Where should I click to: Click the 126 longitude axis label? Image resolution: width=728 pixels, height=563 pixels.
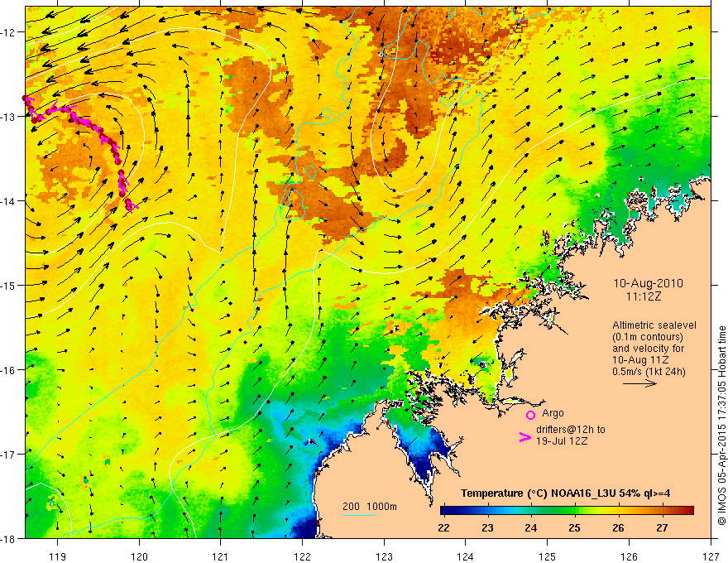click(x=629, y=556)
